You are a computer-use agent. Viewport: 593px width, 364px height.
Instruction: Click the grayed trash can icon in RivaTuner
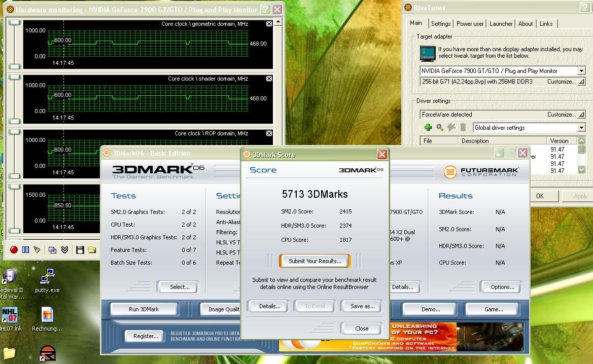click(463, 127)
